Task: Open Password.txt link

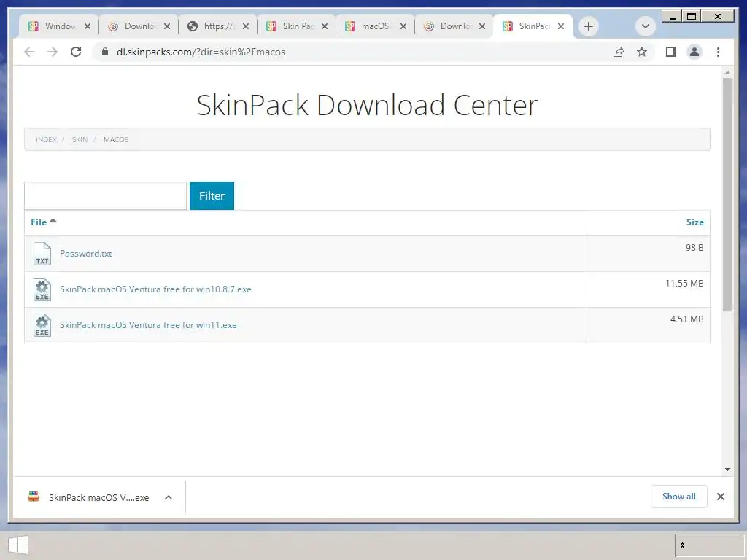Action: [x=86, y=253]
